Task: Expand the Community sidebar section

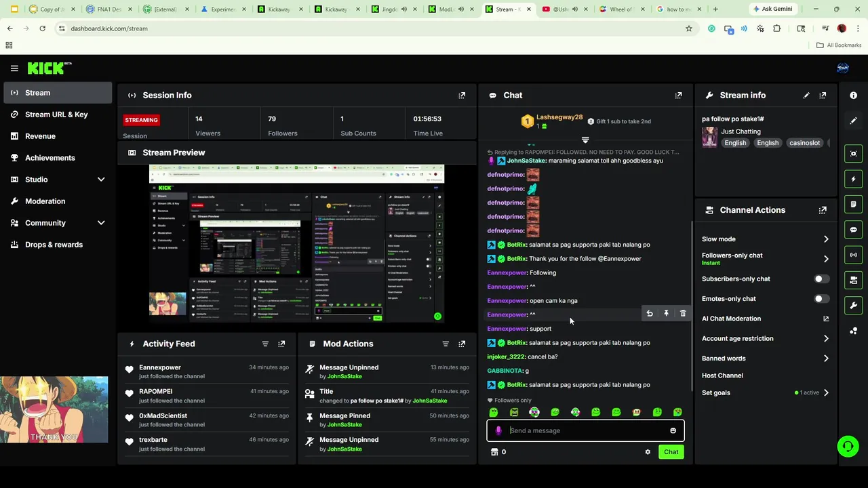Action: pyautogui.click(x=101, y=223)
